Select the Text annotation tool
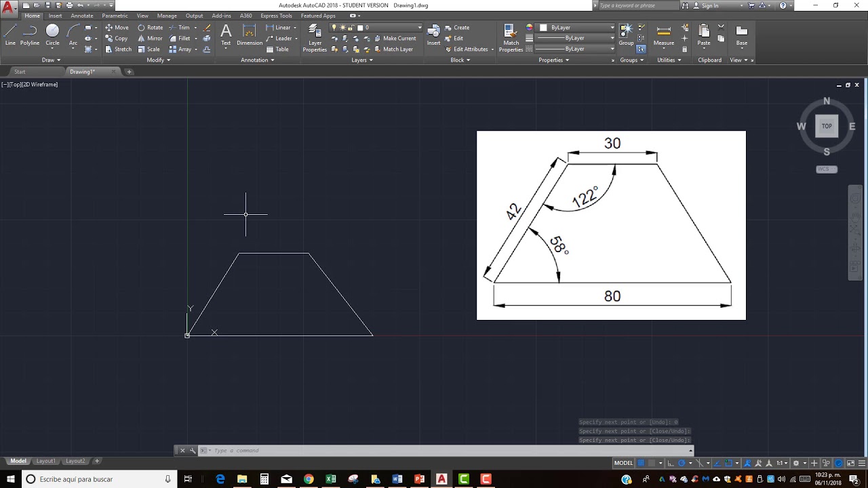 tap(226, 35)
